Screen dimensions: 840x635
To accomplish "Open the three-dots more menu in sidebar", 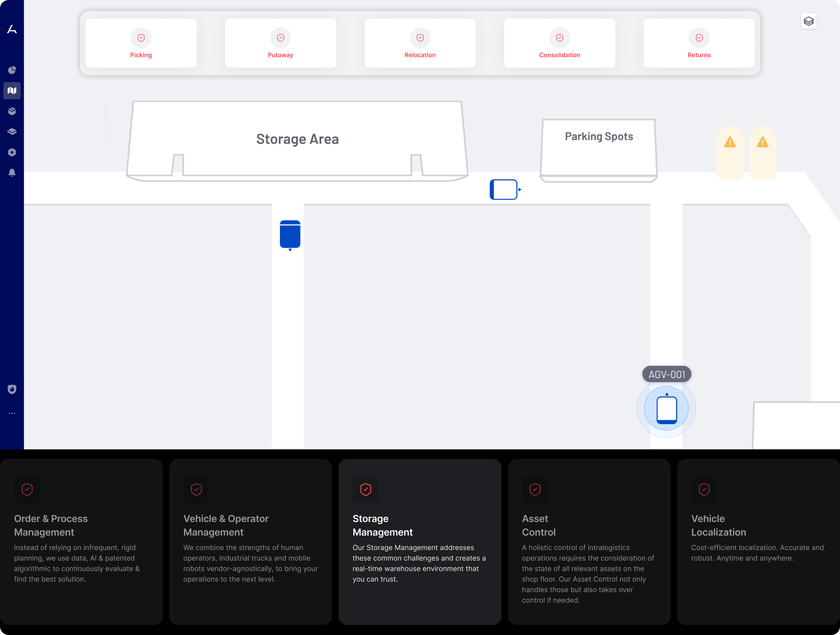I will (x=12, y=413).
